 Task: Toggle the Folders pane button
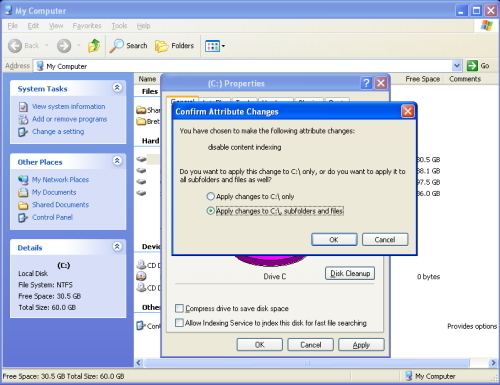pyautogui.click(x=174, y=46)
